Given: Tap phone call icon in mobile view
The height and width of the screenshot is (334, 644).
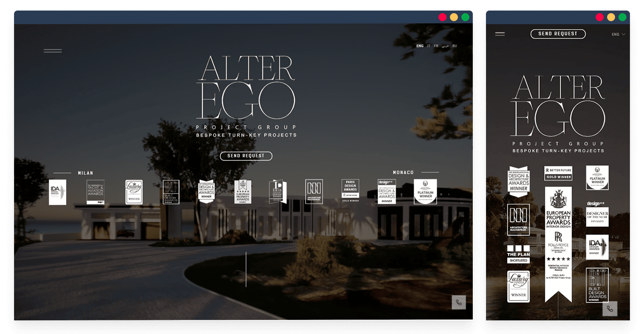Looking at the screenshot, I should point(610,309).
